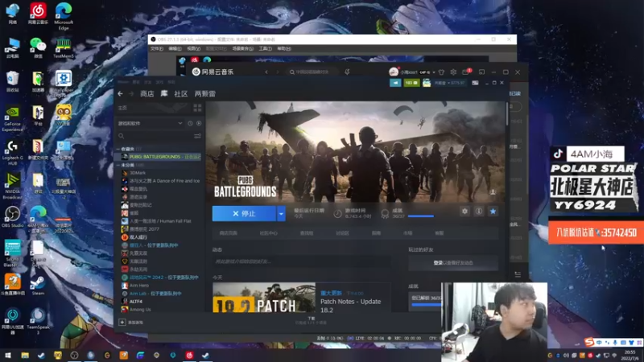Click the add game plus icon

pyautogui.click(x=122, y=323)
